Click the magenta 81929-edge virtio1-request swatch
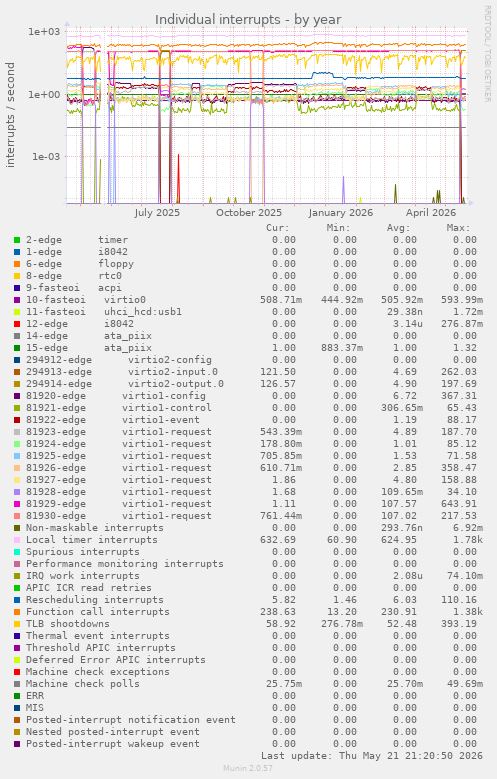The height and width of the screenshot is (779, 497). tap(17, 504)
